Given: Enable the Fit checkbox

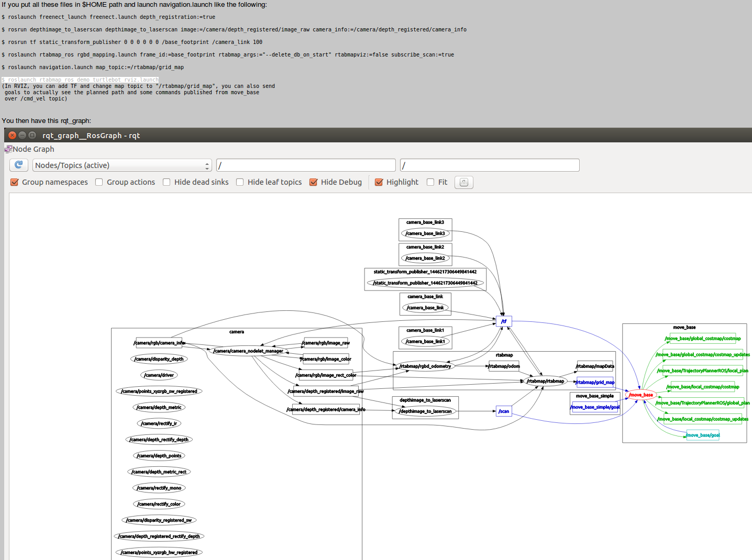Looking at the screenshot, I should pos(430,182).
